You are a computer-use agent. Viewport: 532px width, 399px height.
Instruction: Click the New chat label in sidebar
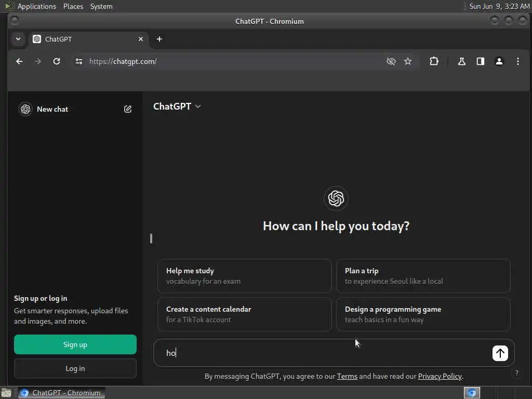[x=52, y=109]
